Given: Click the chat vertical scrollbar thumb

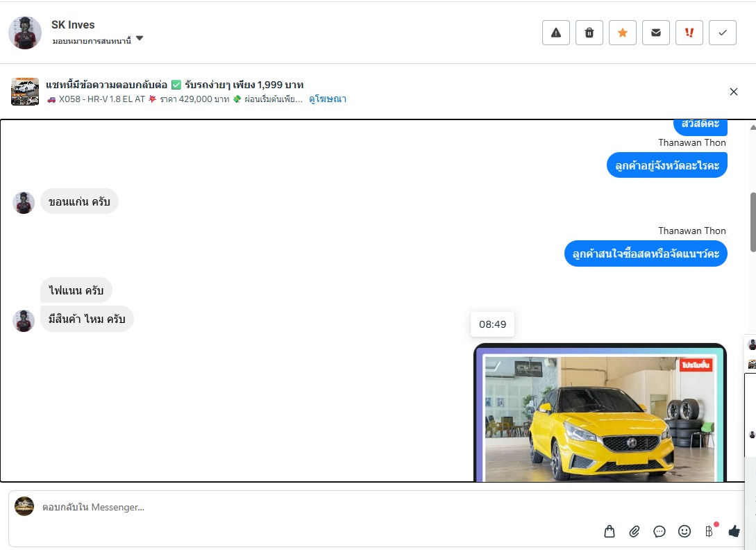Looking at the screenshot, I should (x=753, y=222).
